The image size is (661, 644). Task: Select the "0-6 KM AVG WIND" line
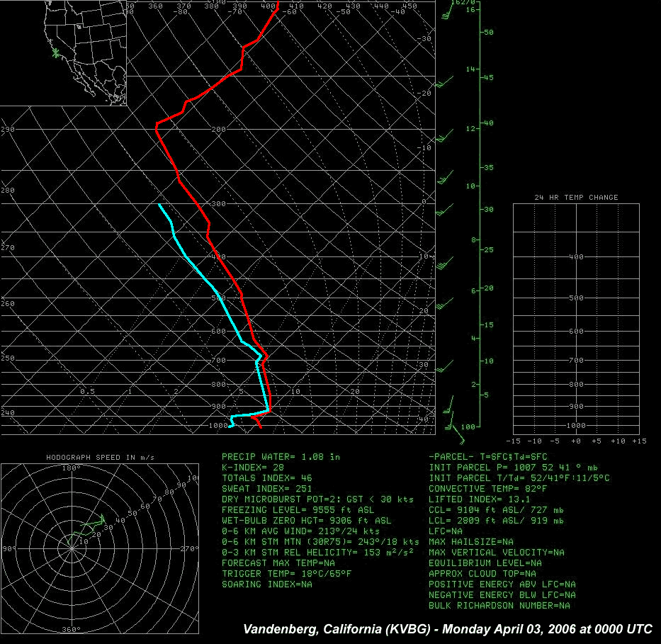click(300, 531)
